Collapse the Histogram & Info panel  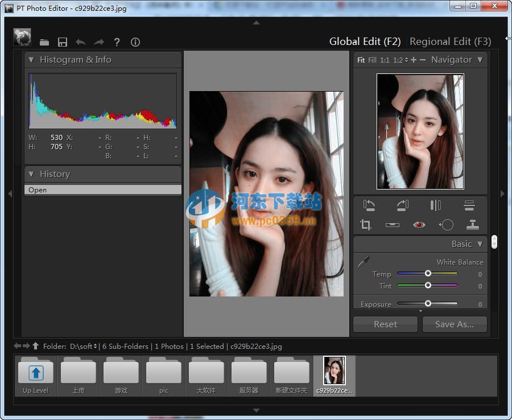pos(31,59)
